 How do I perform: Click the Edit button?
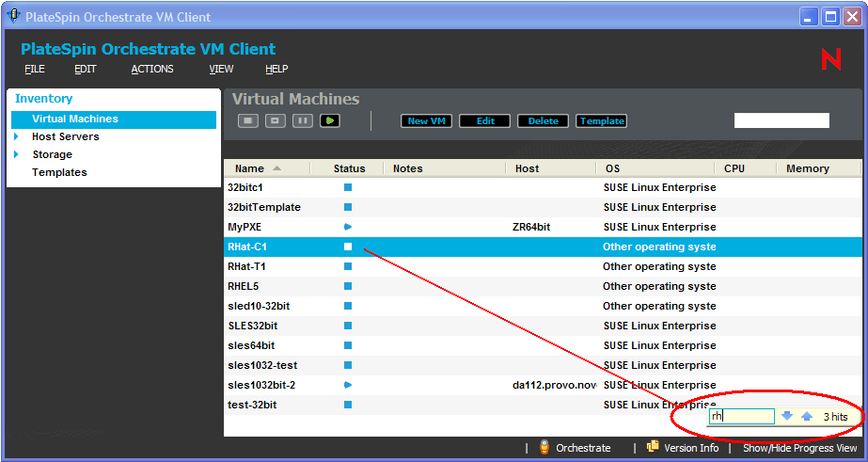pyautogui.click(x=485, y=120)
